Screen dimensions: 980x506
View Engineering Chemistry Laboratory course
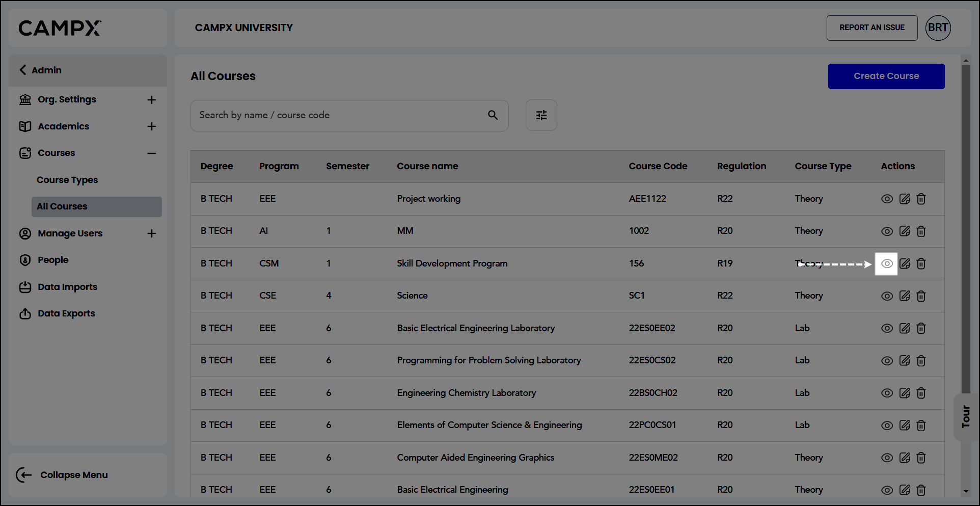pos(887,393)
